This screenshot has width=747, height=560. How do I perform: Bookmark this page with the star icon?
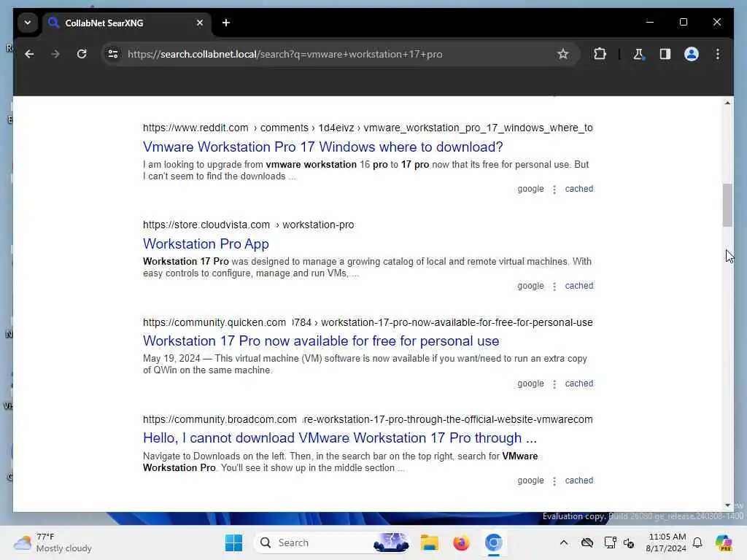tap(562, 54)
